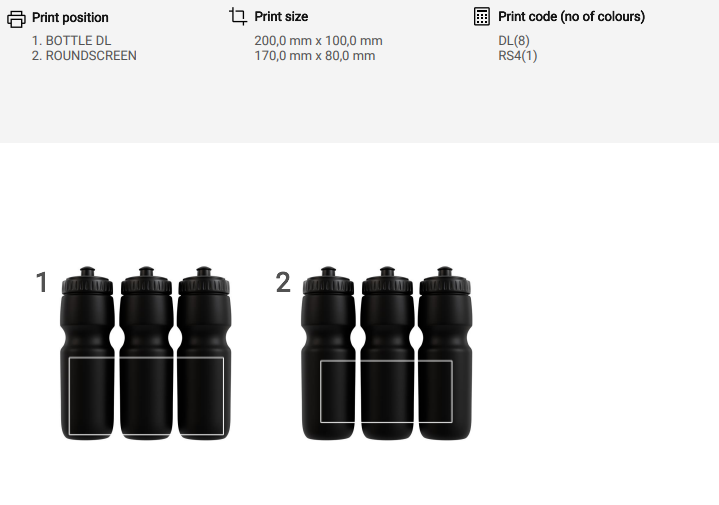The width and height of the screenshot is (719, 505).
Task: Select the Print position heading
Action: (x=70, y=17)
